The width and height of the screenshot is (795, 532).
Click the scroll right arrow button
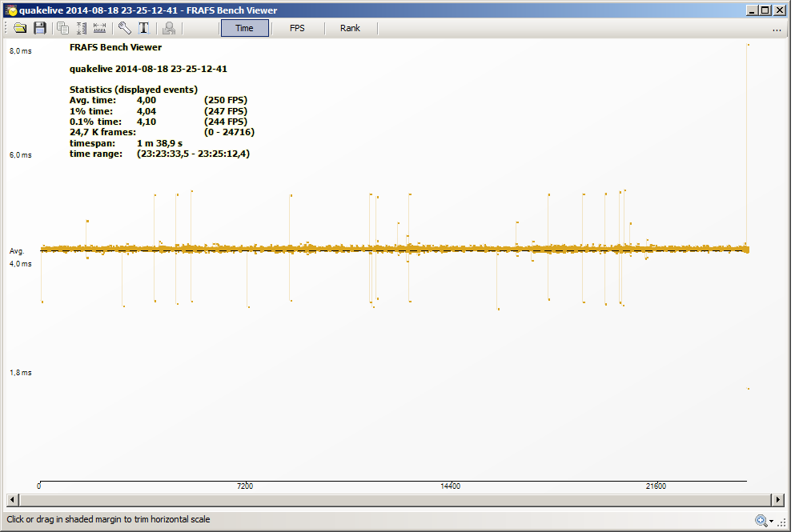pyautogui.click(x=777, y=500)
